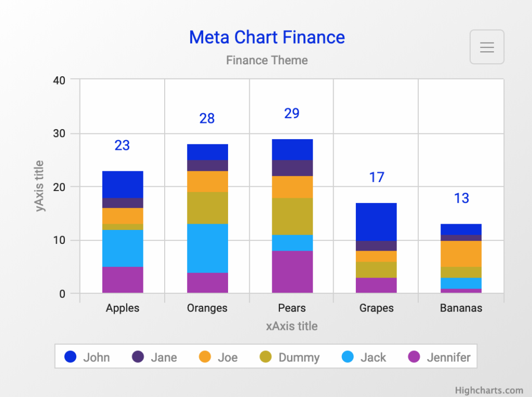The width and height of the screenshot is (532, 397).
Task: Click the orange Joe legend marker
Action: (x=205, y=357)
